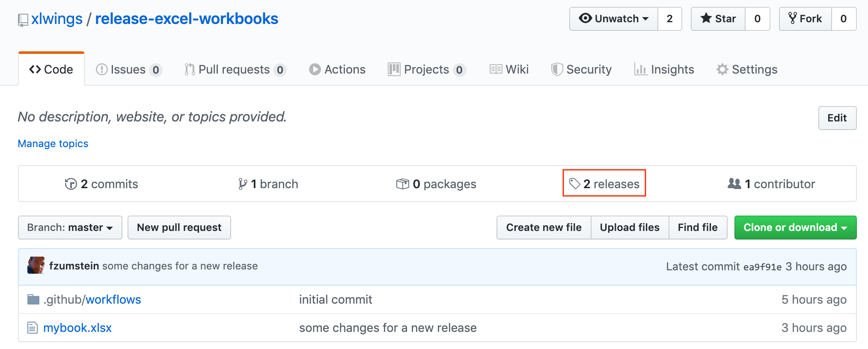The height and width of the screenshot is (349, 868).
Task: Expand the Clone or download menu
Action: point(795,228)
